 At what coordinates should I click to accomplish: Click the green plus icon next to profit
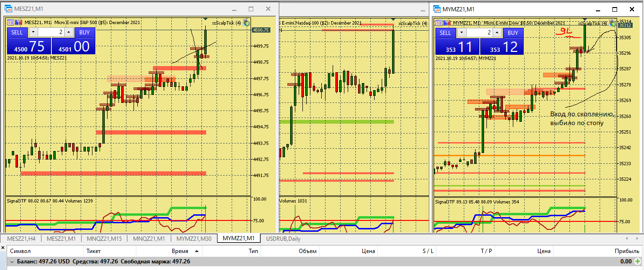tap(638, 261)
